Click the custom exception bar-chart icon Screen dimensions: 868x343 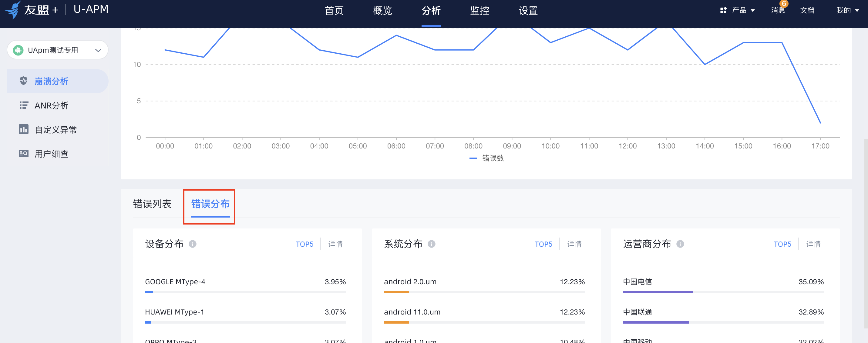[24, 129]
